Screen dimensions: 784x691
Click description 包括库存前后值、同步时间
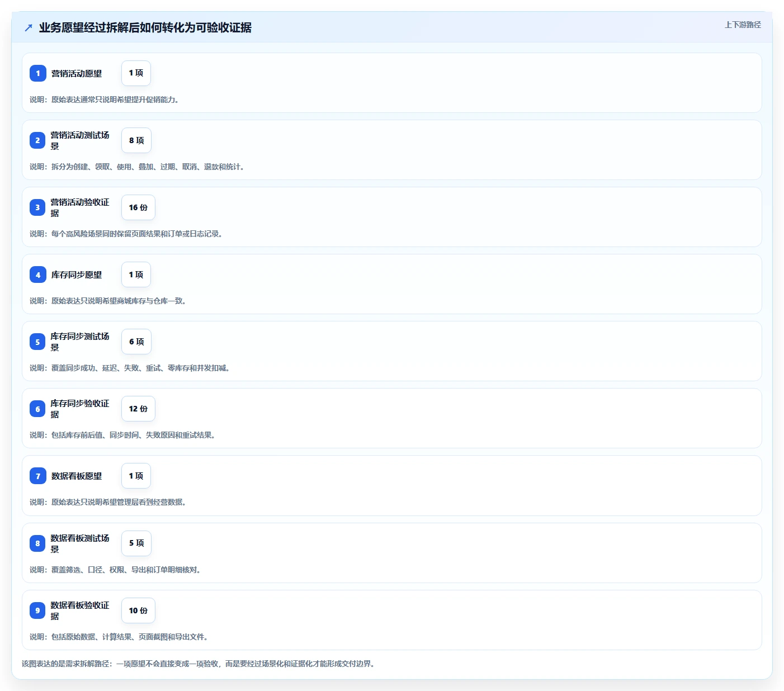point(122,435)
